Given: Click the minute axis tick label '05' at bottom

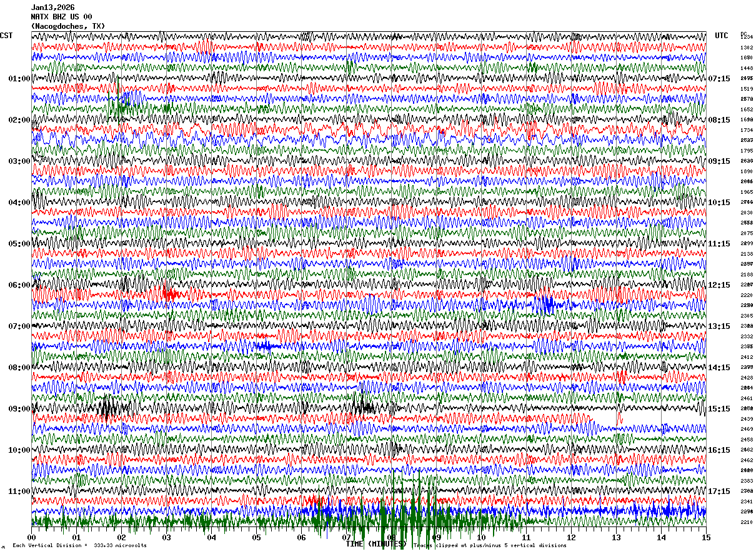Looking at the screenshot, I should [x=256, y=537].
